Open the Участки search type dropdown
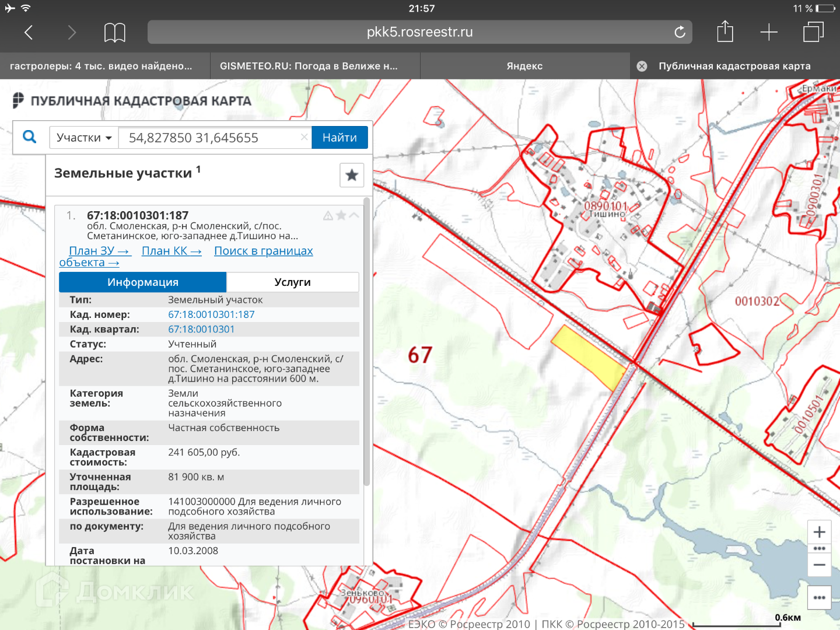Screen dimensions: 840x630 pyautogui.click(x=84, y=138)
